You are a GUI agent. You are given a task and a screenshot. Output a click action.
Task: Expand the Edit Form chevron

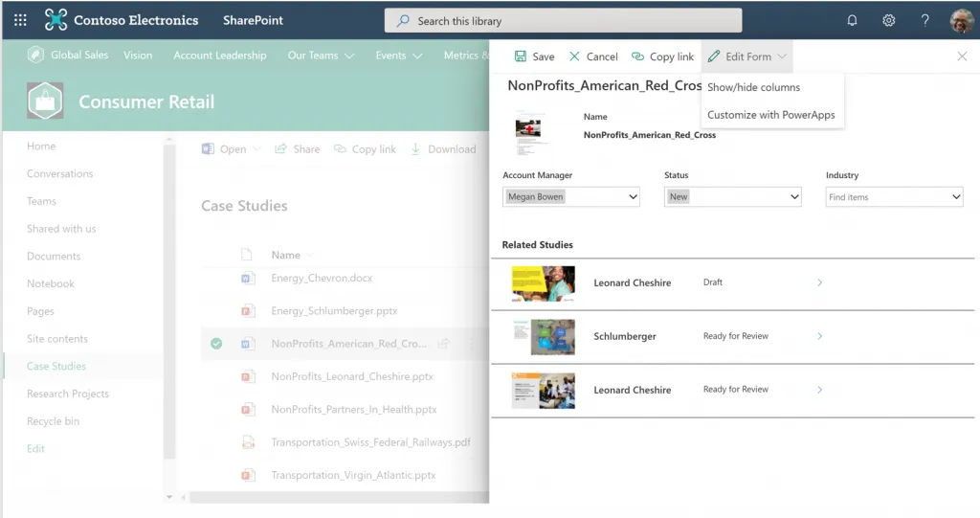782,56
